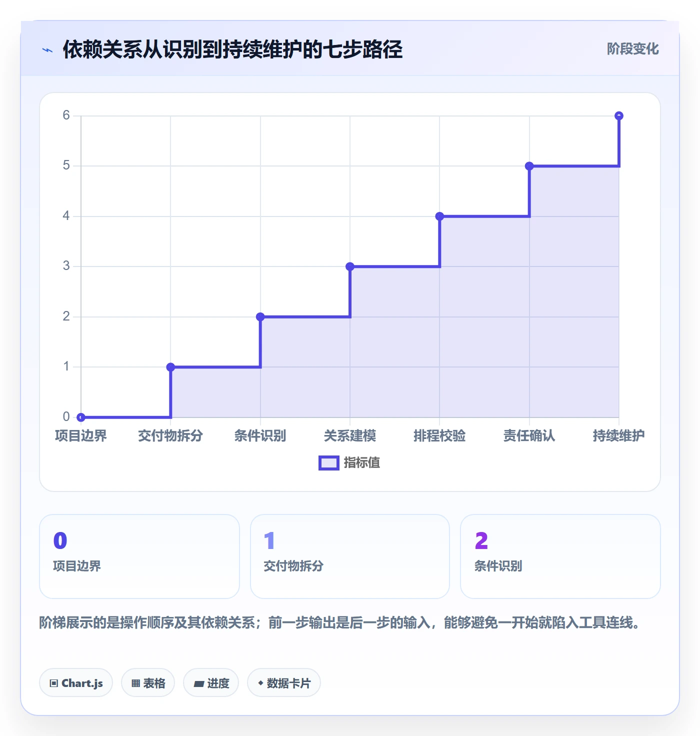Click the 排程校验 x-axis label
This screenshot has width=700, height=736.
[x=439, y=435]
